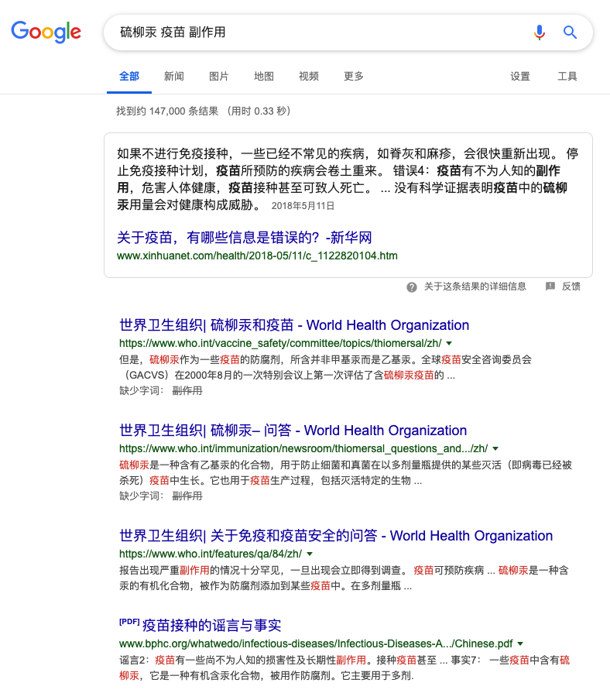Screen dimensions: 610x700
Task: Open 关于这条结果的详细信息 link
Action: click(x=475, y=287)
